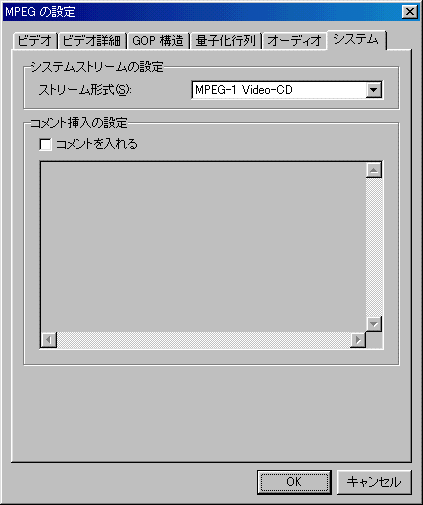Select the GOP 構造 tab

(158, 41)
